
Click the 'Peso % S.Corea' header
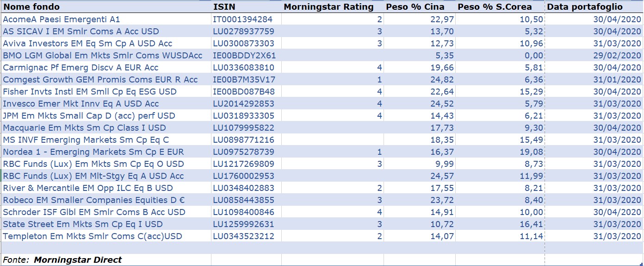click(x=495, y=7)
